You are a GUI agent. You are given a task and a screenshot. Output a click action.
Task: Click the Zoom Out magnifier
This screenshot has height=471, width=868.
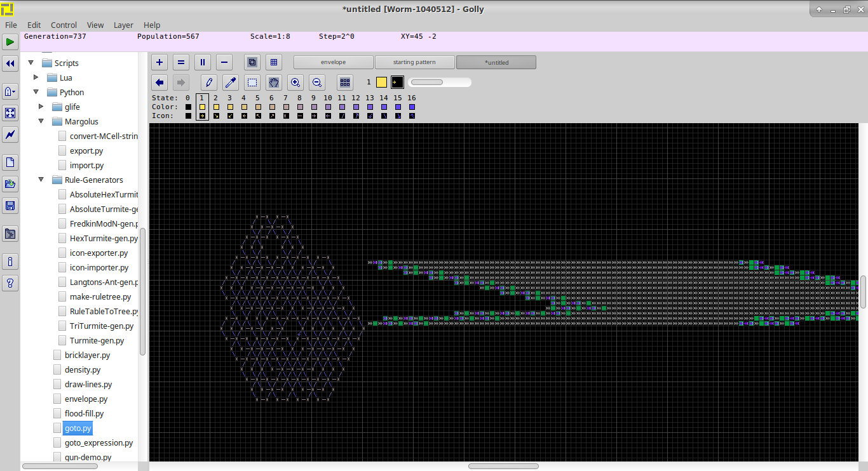coord(317,83)
